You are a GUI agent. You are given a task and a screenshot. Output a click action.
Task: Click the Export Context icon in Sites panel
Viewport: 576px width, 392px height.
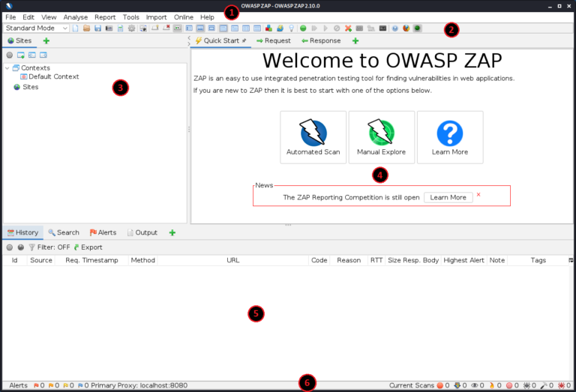pos(43,55)
